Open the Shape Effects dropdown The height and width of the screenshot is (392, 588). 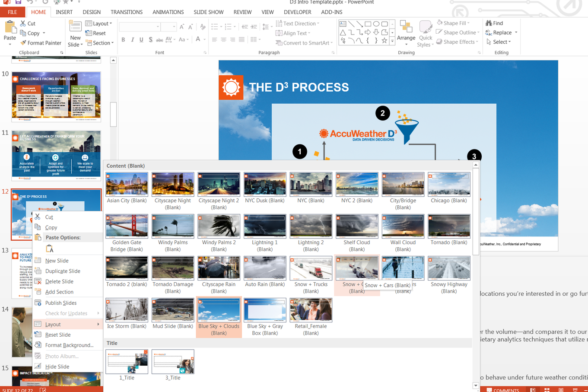(x=458, y=42)
